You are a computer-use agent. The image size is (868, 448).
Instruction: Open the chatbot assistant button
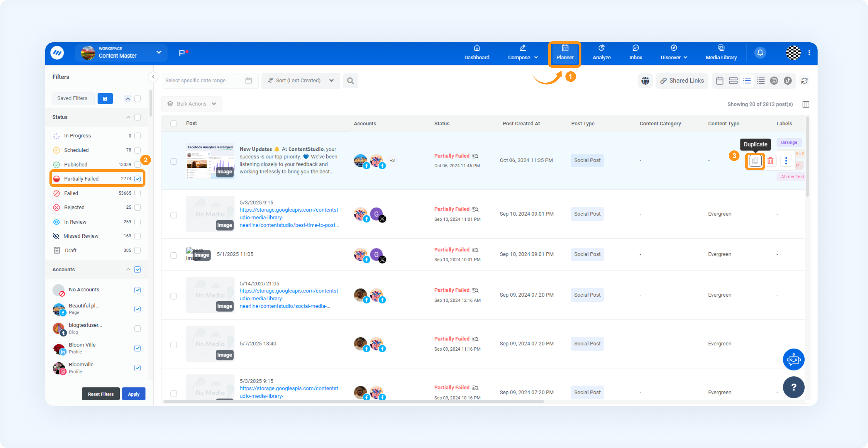pyautogui.click(x=793, y=359)
